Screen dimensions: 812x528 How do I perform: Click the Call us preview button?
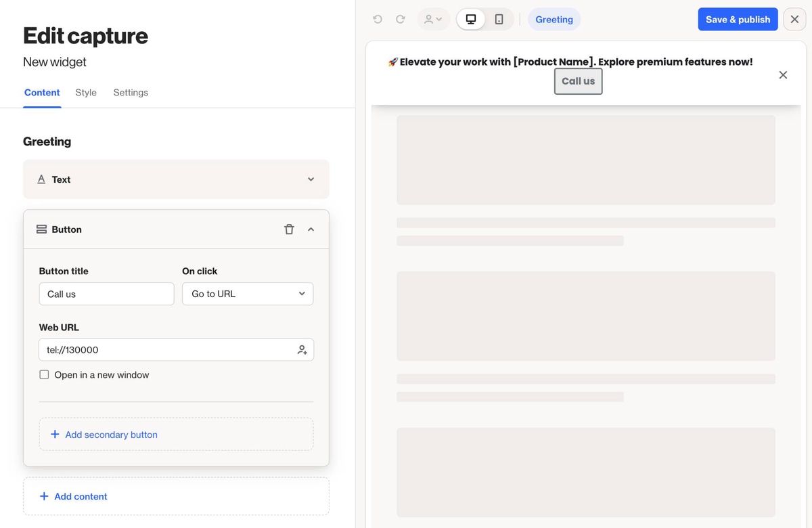(x=579, y=81)
